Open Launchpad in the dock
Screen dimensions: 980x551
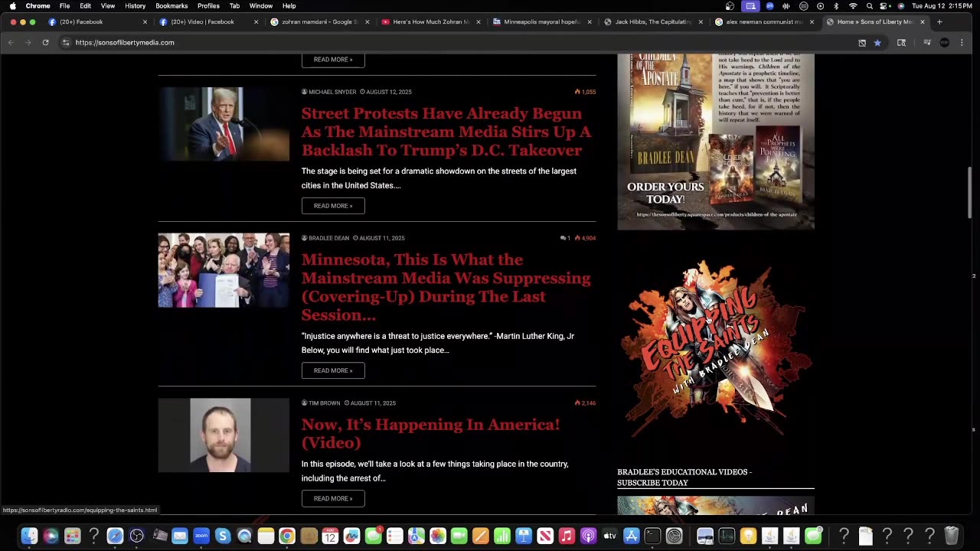click(72, 536)
